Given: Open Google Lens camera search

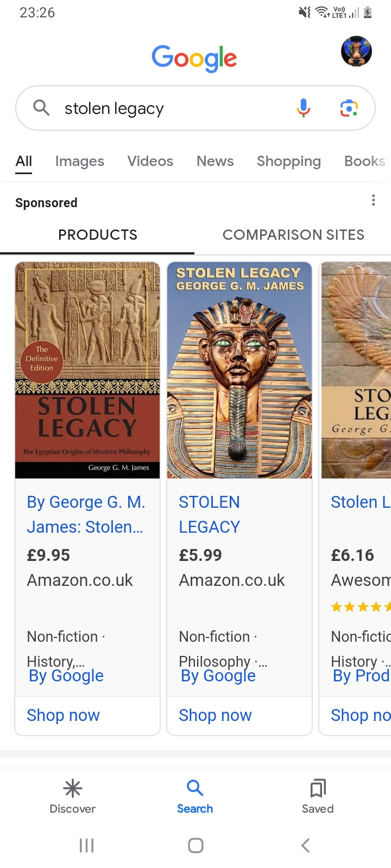Looking at the screenshot, I should pos(349,108).
